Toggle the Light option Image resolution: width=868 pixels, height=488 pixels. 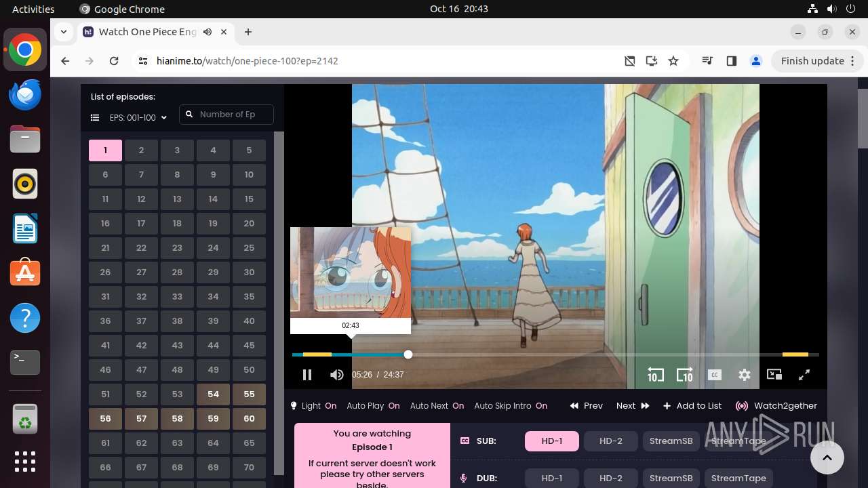pyautogui.click(x=313, y=406)
